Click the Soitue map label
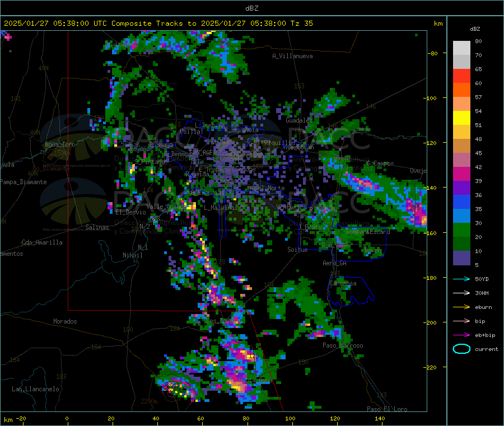The height and width of the screenshot is (426, 504). (297, 250)
